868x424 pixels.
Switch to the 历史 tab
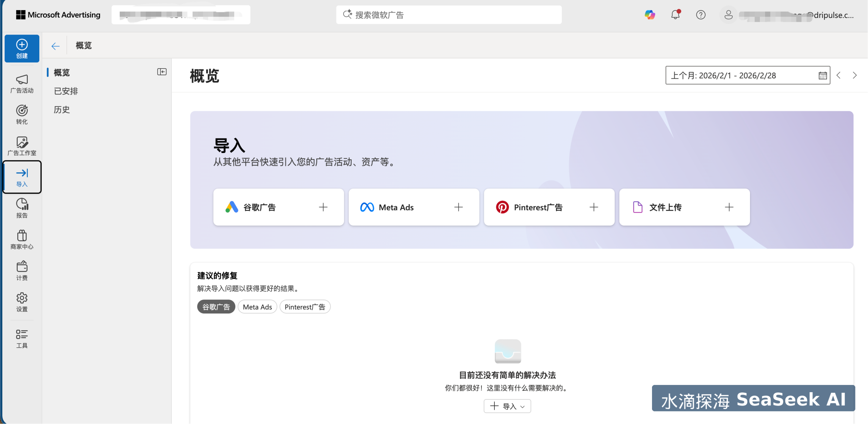pyautogui.click(x=62, y=109)
